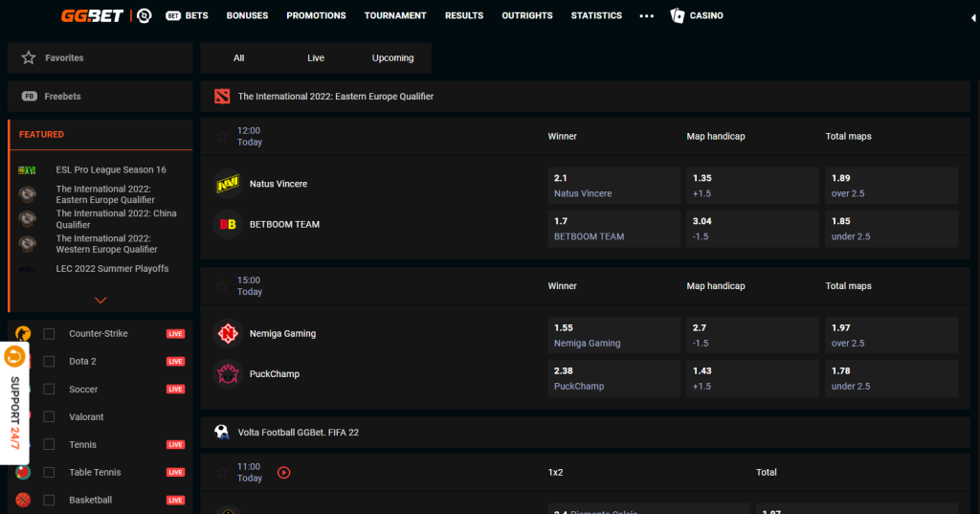
Task: Open the Freebets panel
Action: coord(100,97)
